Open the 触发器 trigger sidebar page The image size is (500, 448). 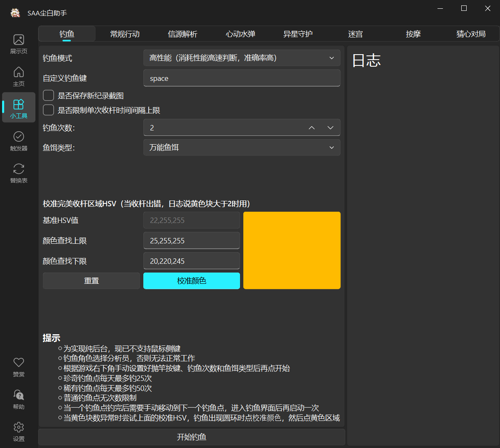pyautogui.click(x=19, y=141)
